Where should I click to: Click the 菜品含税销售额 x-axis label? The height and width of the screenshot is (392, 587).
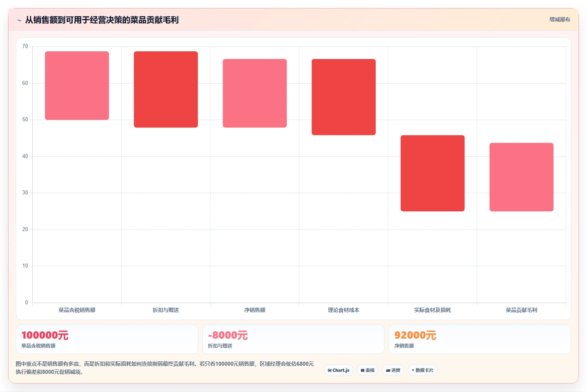(77, 310)
